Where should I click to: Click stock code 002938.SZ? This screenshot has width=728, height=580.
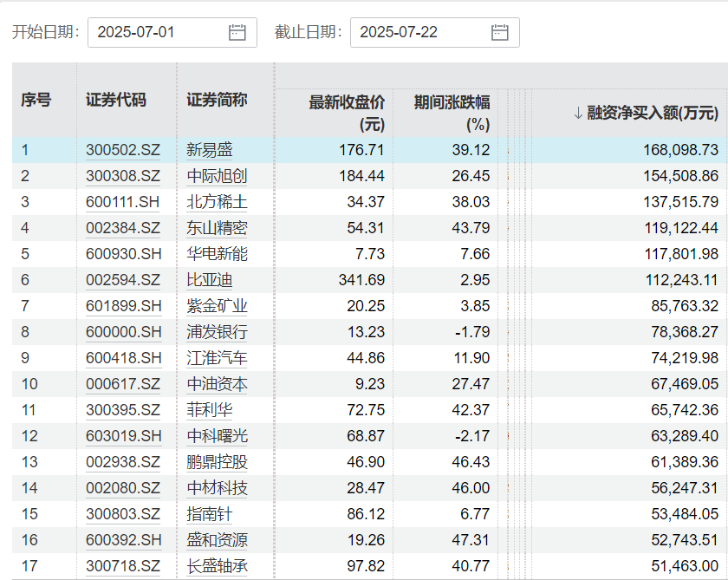(123, 462)
